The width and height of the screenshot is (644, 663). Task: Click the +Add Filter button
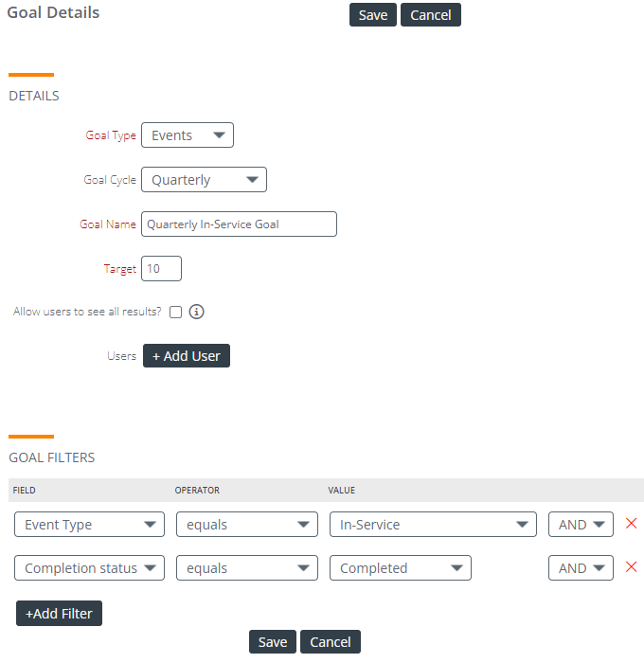60,613
